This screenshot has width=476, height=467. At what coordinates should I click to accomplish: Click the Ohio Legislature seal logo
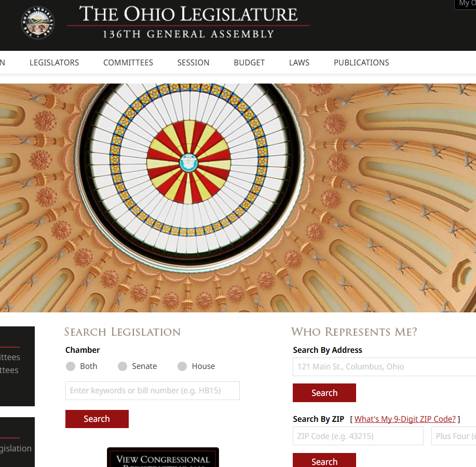38,23
